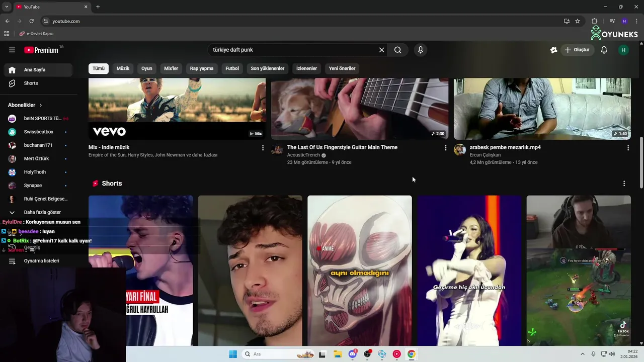Open the Synapse subscription channel
The height and width of the screenshot is (362, 644).
click(x=38, y=186)
